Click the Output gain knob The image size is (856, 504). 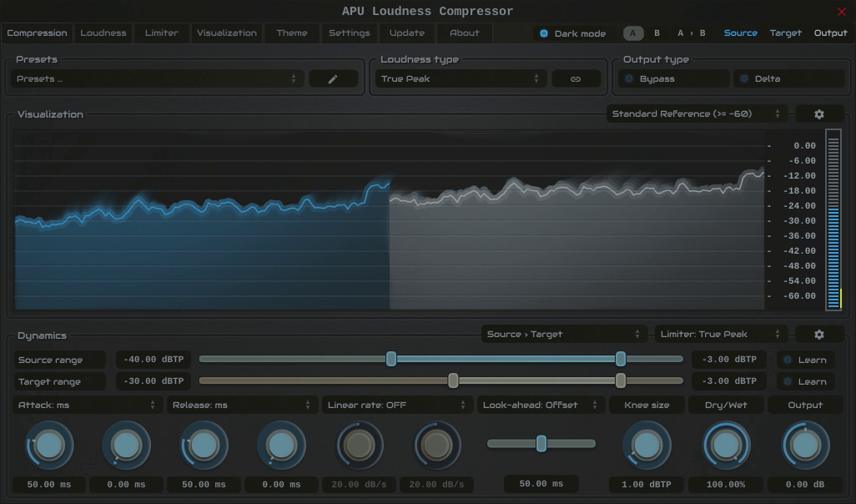(805, 446)
